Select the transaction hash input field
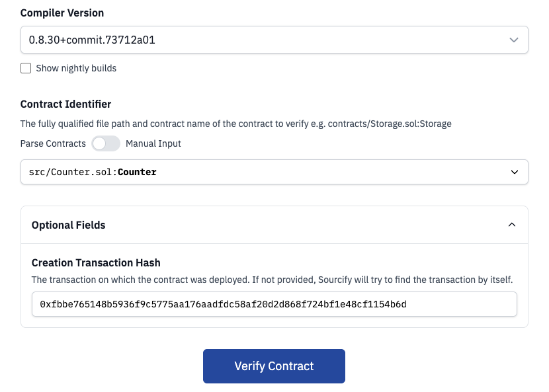549x392 pixels. (274, 304)
